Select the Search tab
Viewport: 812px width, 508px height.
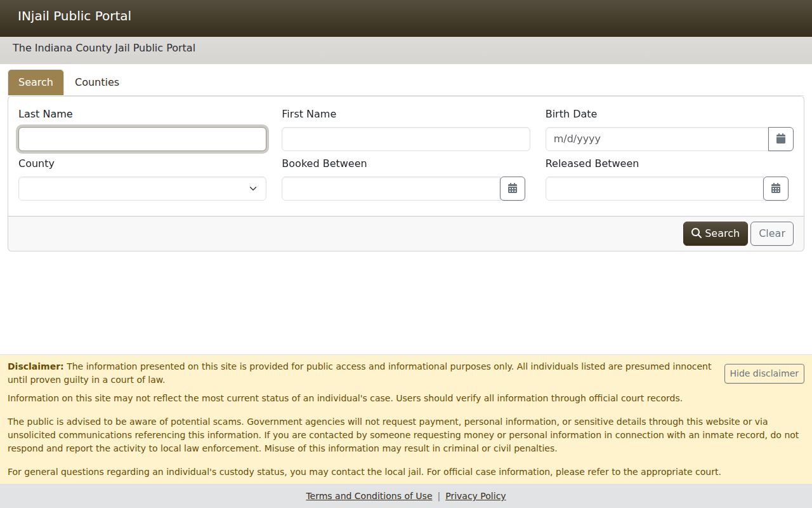coord(36,83)
